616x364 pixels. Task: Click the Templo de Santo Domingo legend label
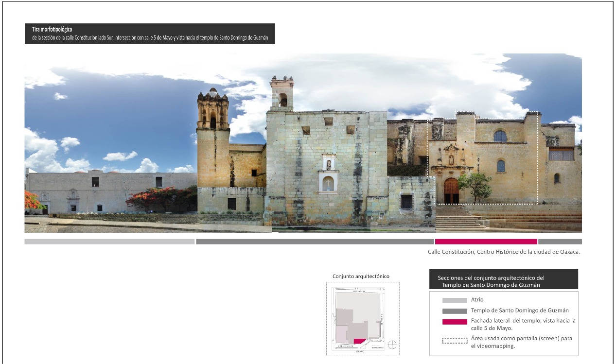pos(519,311)
